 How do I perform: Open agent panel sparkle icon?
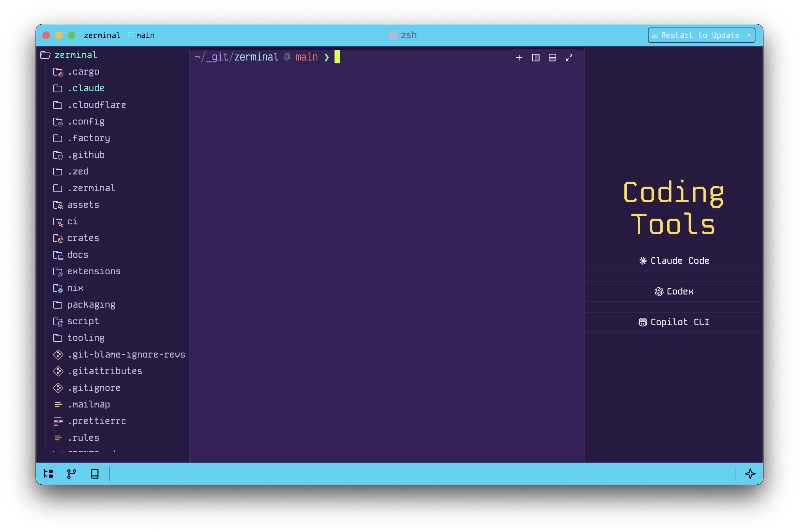tap(750, 474)
